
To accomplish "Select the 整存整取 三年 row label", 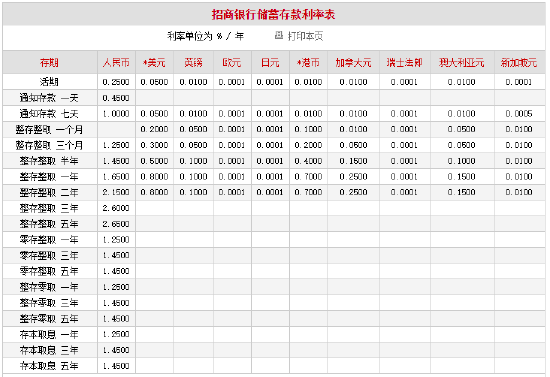I will (49, 208).
